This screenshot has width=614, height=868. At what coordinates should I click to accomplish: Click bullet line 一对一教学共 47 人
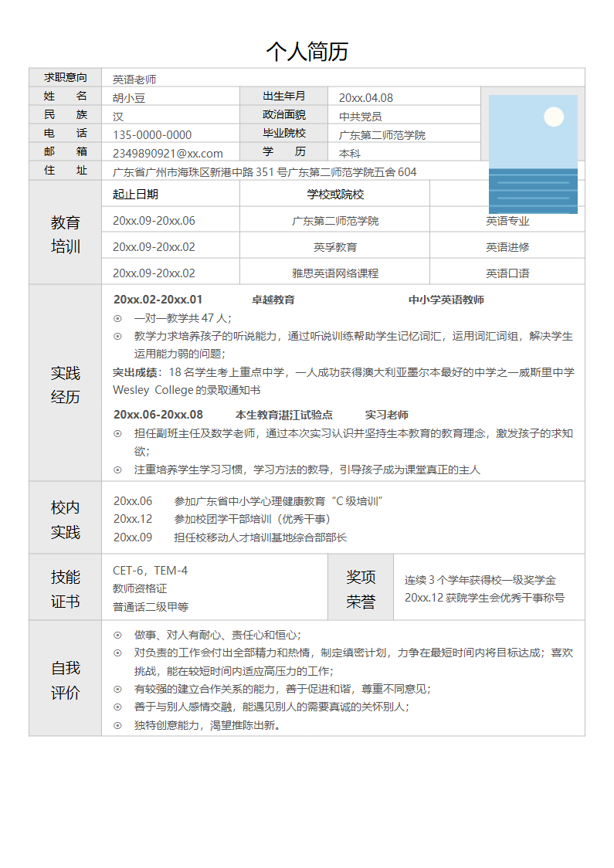tap(183, 318)
